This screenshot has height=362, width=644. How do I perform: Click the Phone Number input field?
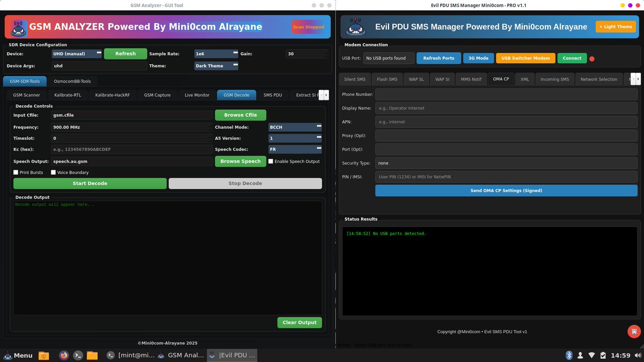pyautogui.click(x=506, y=94)
